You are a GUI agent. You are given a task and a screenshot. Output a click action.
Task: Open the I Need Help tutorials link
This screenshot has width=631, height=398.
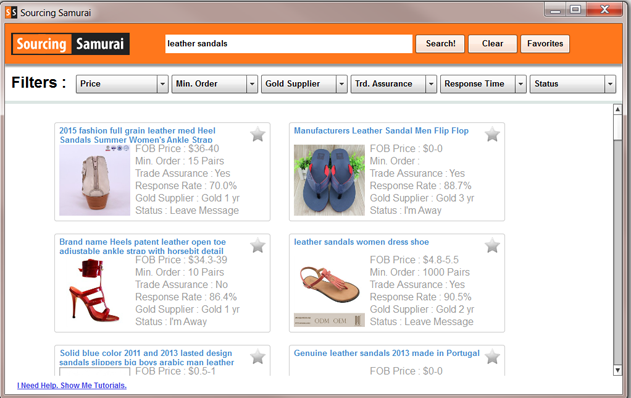pos(72,386)
